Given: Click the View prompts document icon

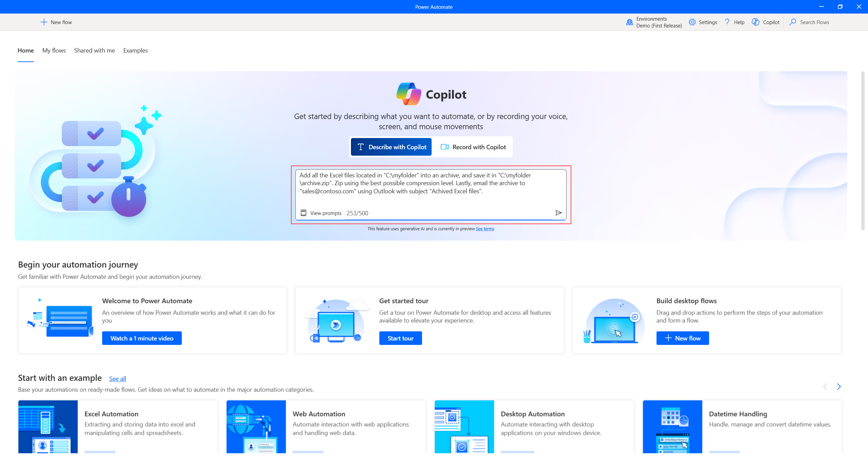Looking at the screenshot, I should [303, 213].
